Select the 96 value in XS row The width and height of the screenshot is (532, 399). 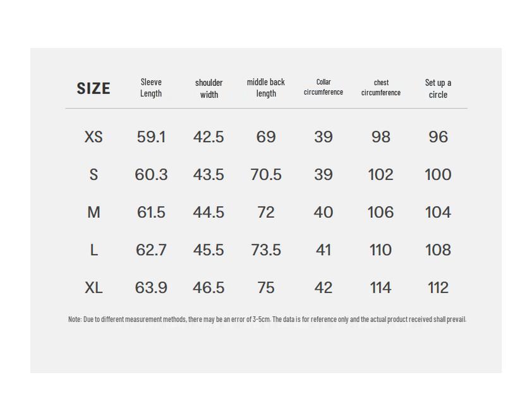[438, 137]
